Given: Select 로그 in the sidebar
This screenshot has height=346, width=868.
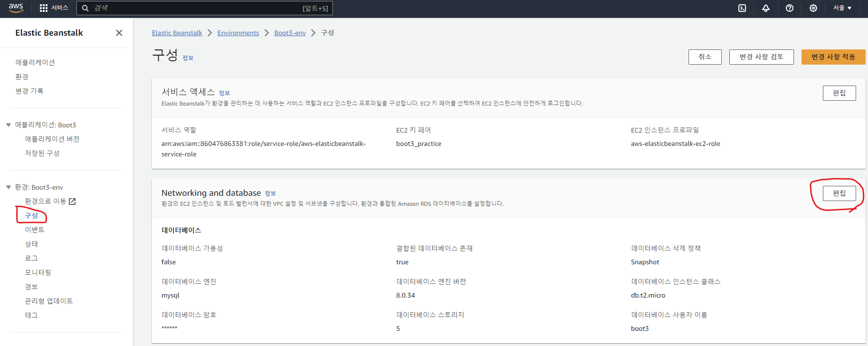Looking at the screenshot, I should tap(31, 258).
